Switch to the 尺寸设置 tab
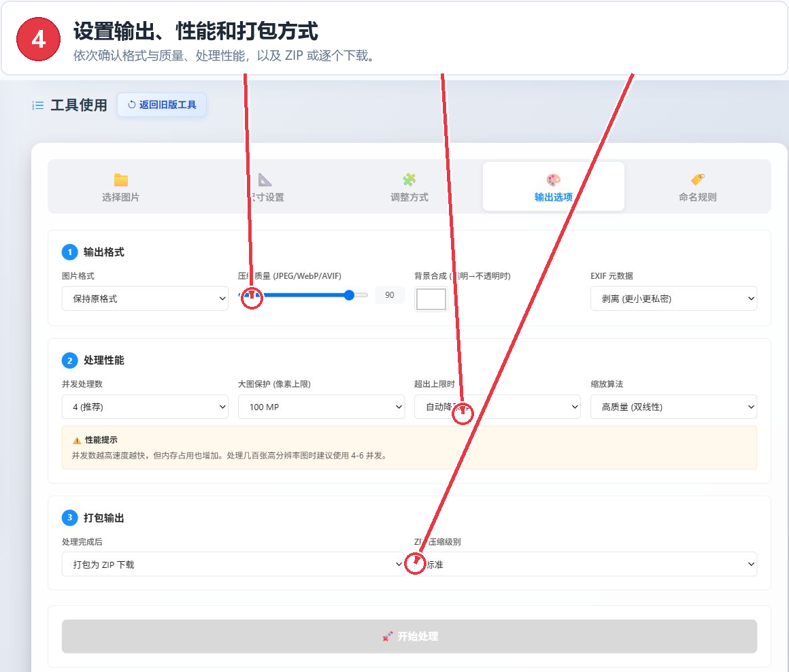This screenshot has width=789, height=672. coord(265,186)
